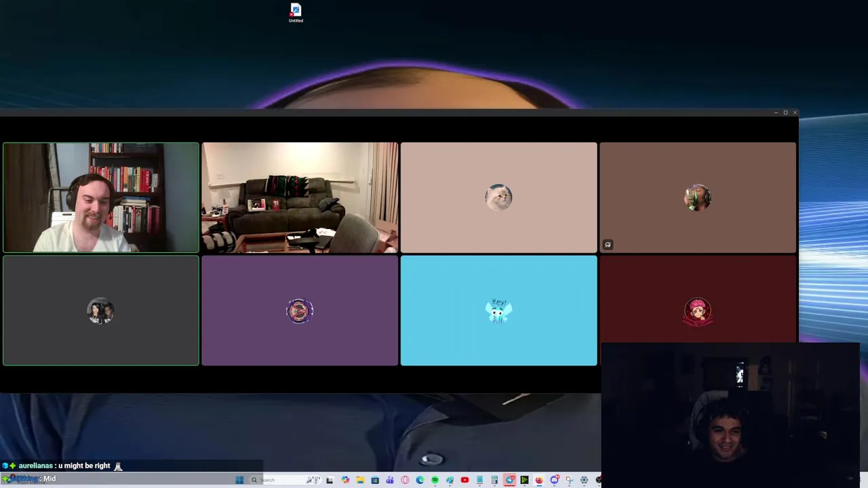Launch Firefox from the taskbar
This screenshot has height=488, width=868.
click(539, 480)
